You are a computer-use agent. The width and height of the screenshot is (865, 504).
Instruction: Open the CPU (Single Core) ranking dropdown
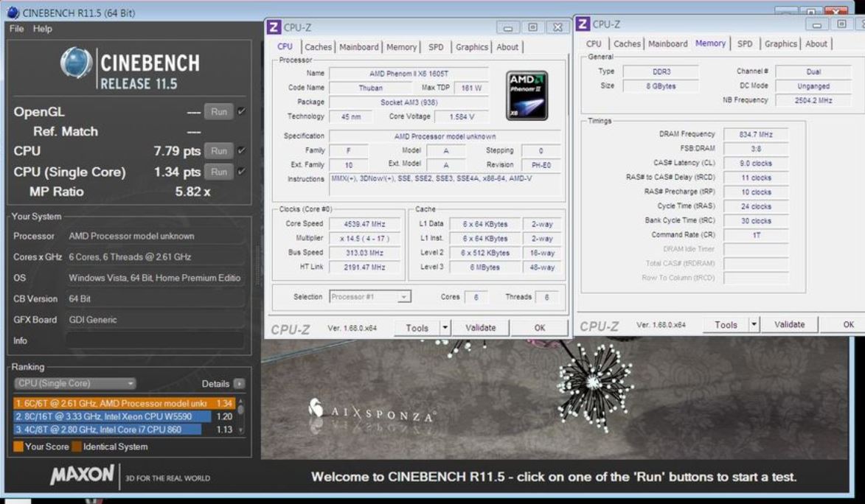pyautogui.click(x=74, y=383)
